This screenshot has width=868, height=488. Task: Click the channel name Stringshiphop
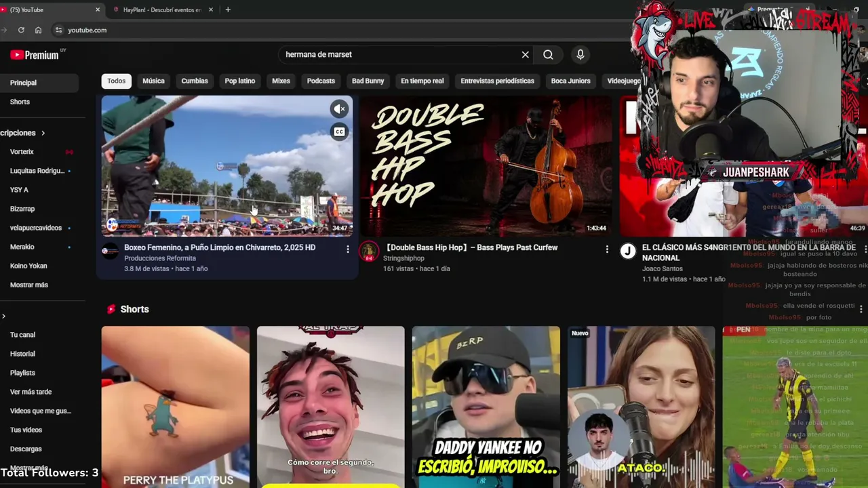pos(403,258)
